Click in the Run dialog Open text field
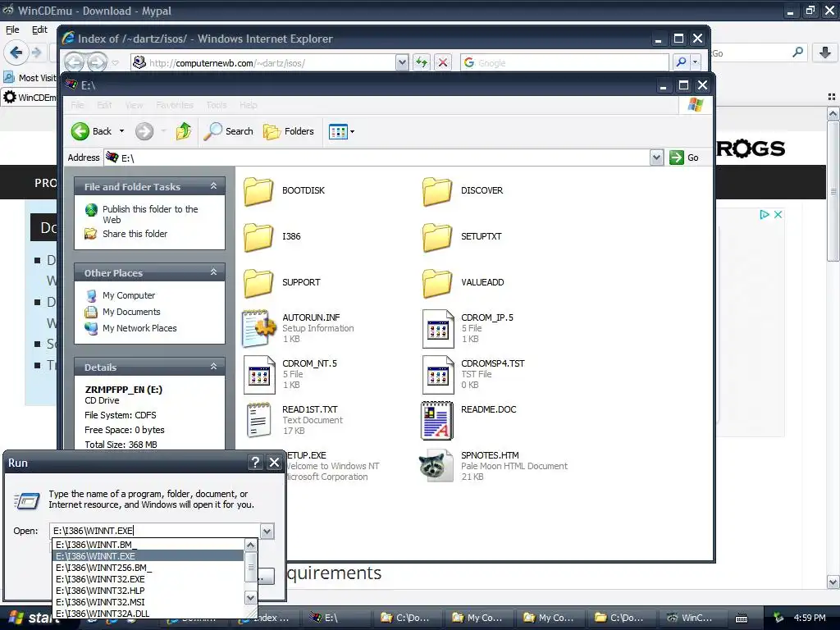This screenshot has width=840, height=630. 155,531
